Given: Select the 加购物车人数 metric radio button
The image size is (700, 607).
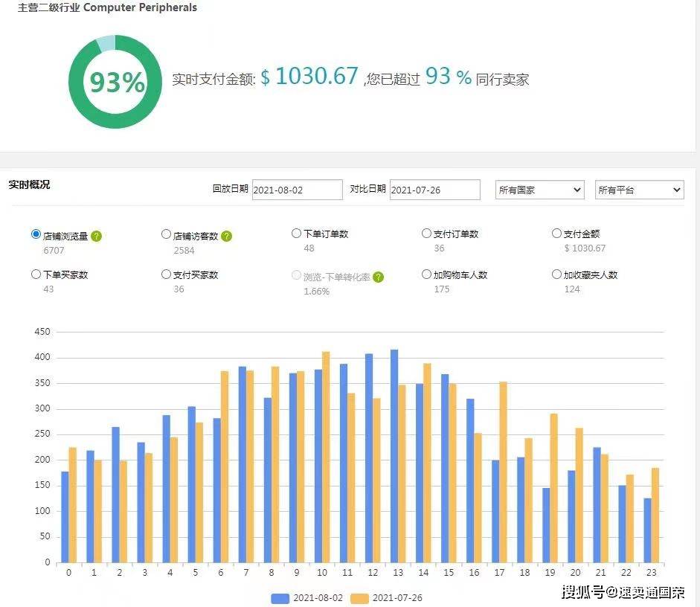Looking at the screenshot, I should (427, 274).
